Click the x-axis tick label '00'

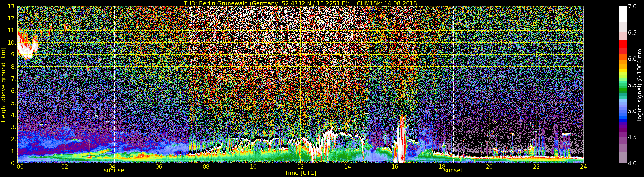pyautogui.click(x=20, y=166)
